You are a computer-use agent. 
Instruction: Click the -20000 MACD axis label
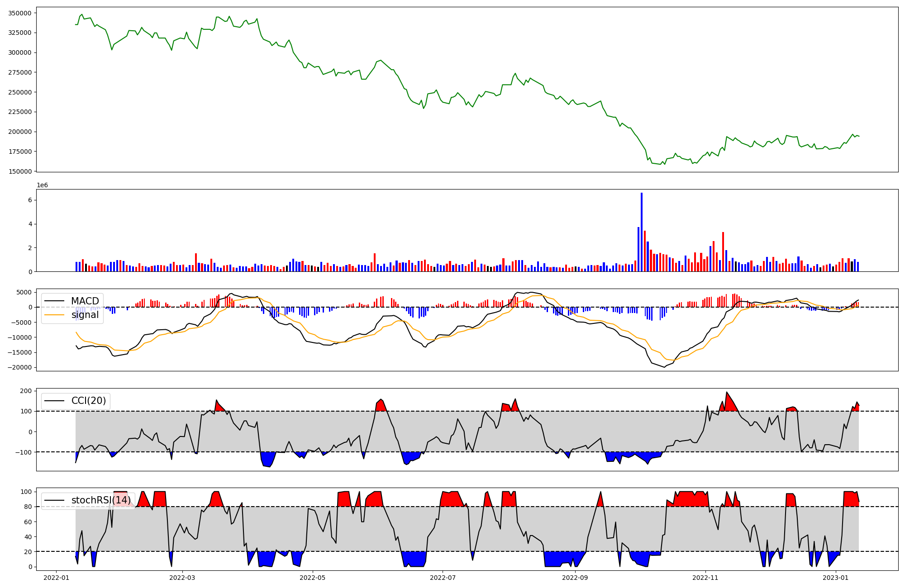coord(19,367)
